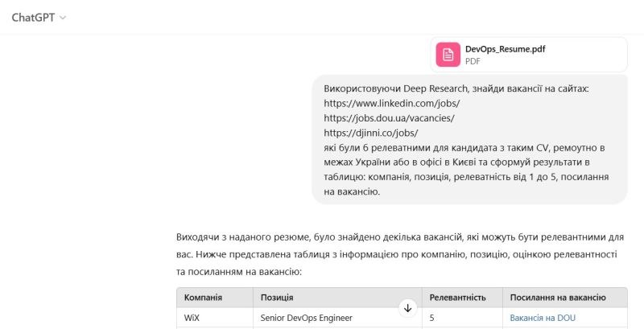Click the prompt line 'Використовуючи Deep Research'
Viewport: 644px width, 329px height.
[x=456, y=88]
